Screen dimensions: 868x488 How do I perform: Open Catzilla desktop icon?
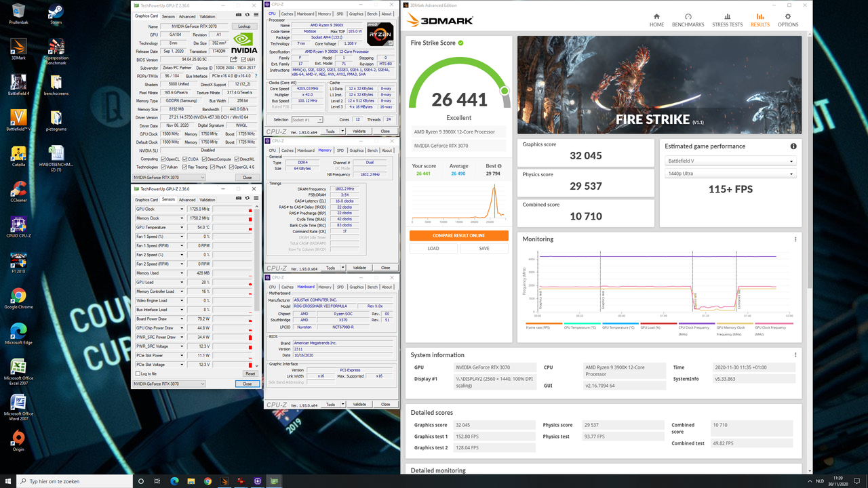pos(18,156)
